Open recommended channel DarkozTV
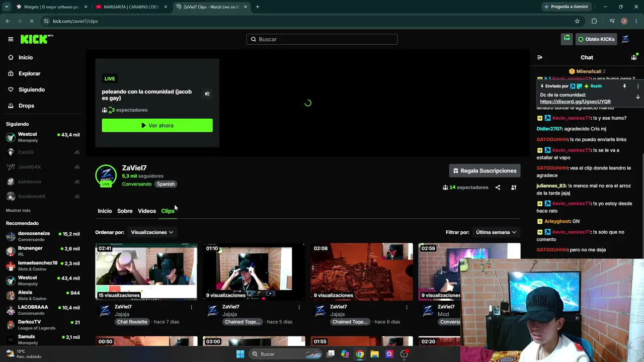The image size is (644, 362). tap(43, 324)
